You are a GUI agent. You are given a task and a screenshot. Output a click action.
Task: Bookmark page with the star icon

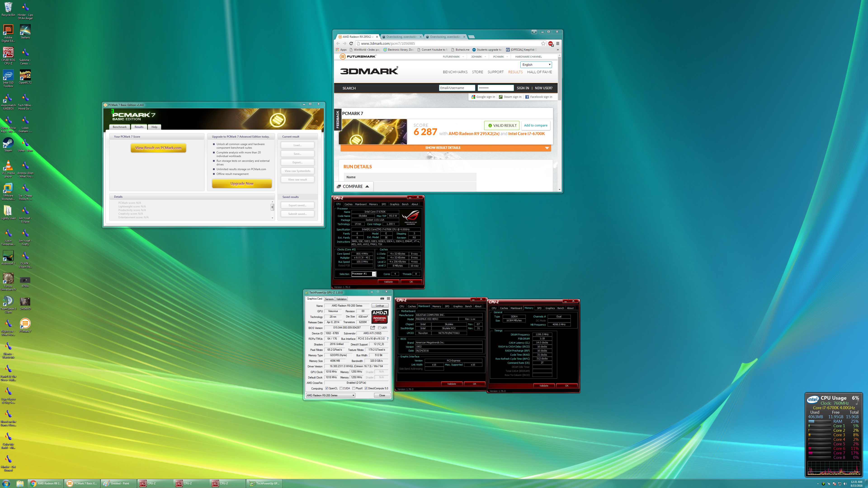coord(543,43)
